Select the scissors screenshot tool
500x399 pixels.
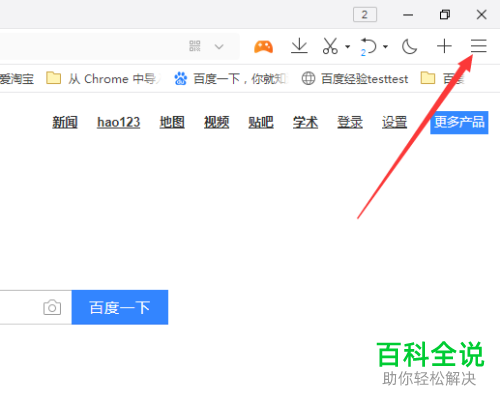coord(330,46)
